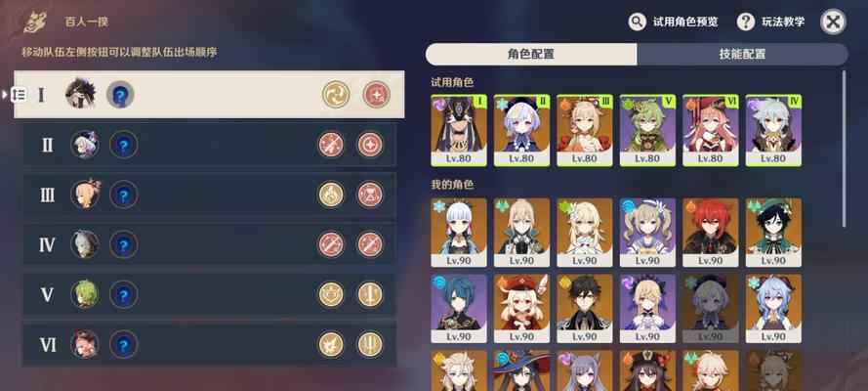The image size is (868, 391).
Task: Click team I's first gold skill icon
Action: [336, 95]
